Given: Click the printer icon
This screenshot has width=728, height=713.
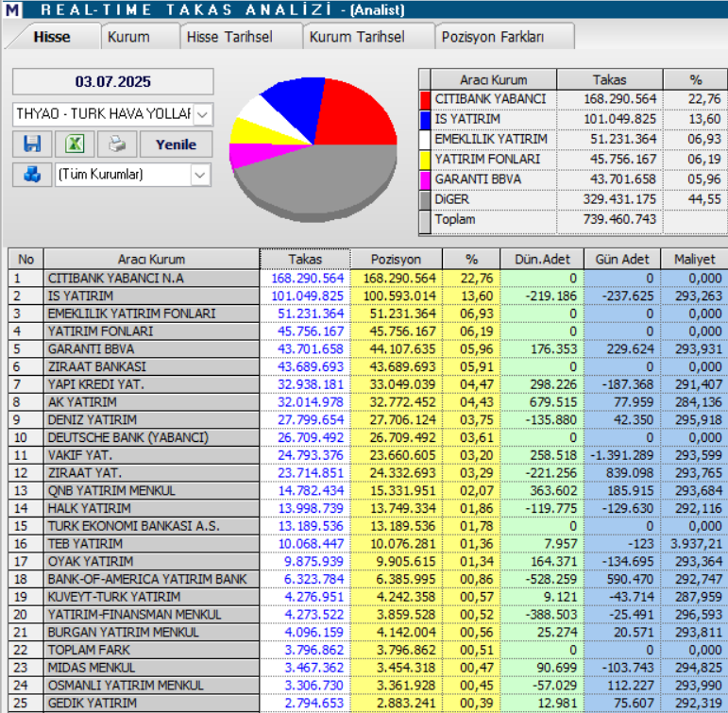Looking at the screenshot, I should coord(117,144).
